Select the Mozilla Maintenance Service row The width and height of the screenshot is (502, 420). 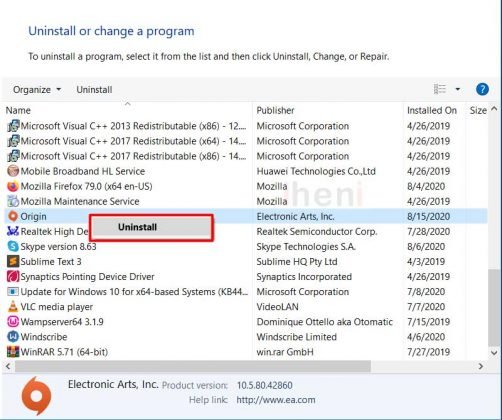tap(246, 201)
